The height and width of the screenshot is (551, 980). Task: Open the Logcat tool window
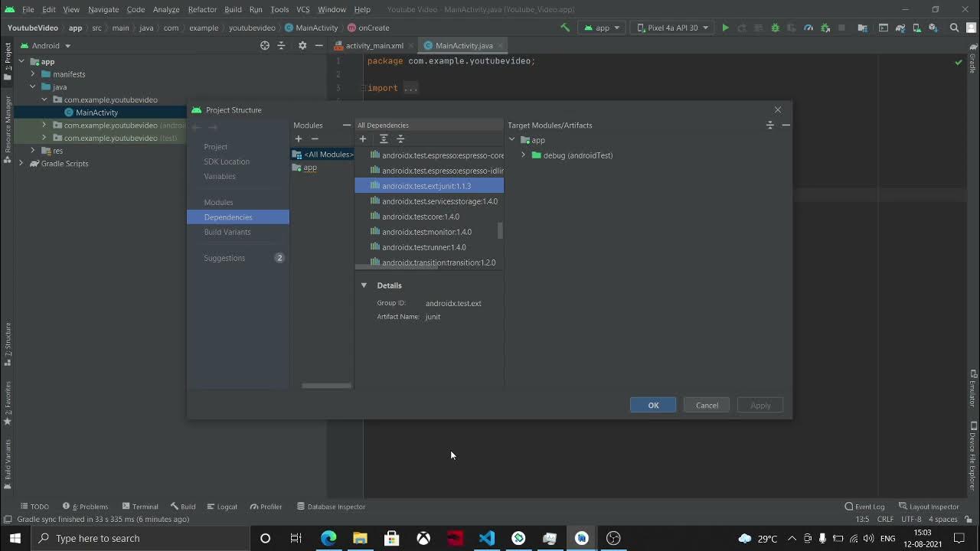click(222, 507)
